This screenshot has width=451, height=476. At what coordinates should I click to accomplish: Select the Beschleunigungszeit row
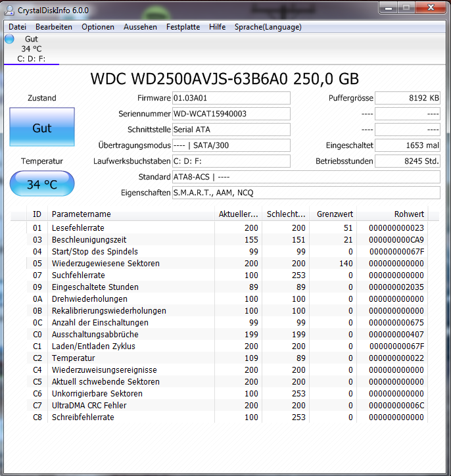[227, 239]
